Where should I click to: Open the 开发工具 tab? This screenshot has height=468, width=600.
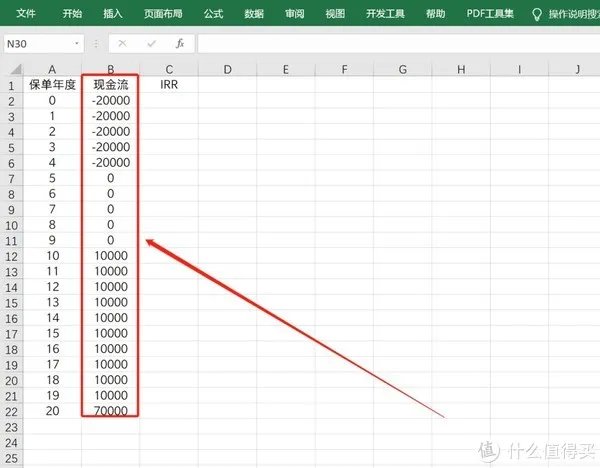click(x=385, y=14)
